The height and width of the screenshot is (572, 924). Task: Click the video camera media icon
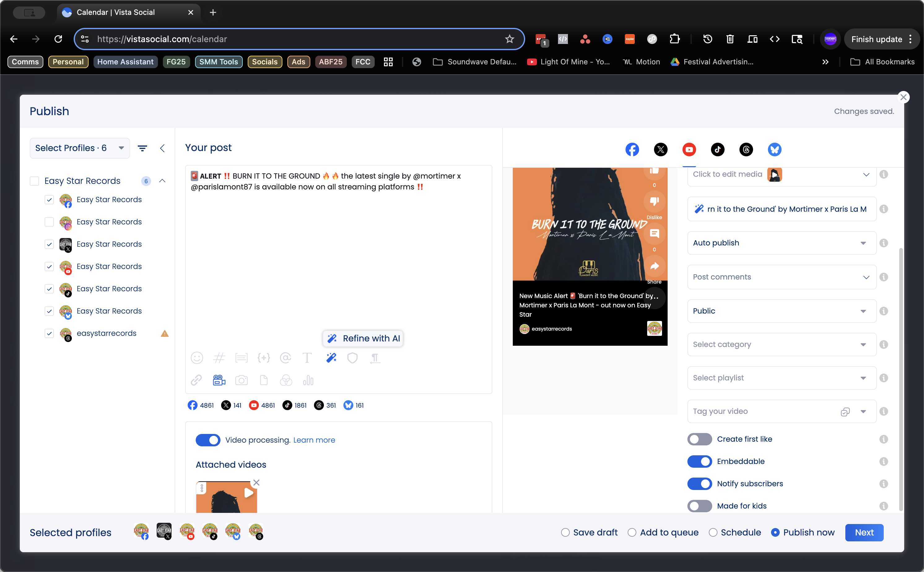pos(219,380)
